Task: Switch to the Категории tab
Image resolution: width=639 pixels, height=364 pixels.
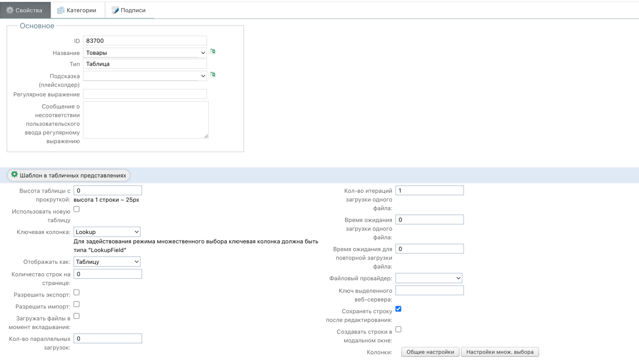Action: click(x=78, y=10)
